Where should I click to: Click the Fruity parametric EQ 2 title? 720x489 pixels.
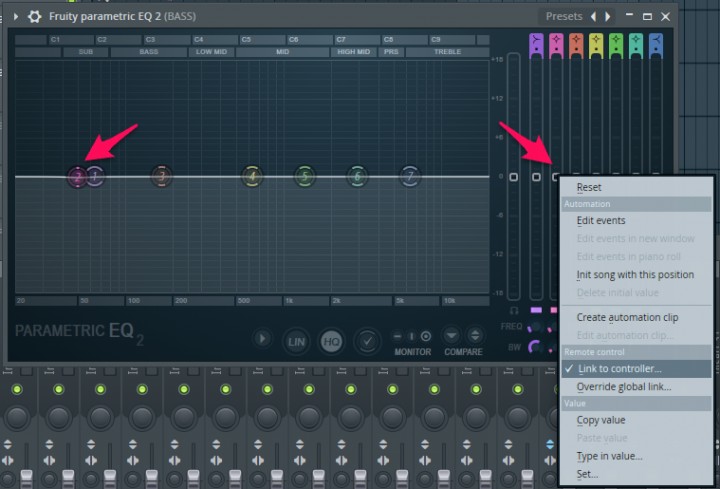[x=105, y=17]
